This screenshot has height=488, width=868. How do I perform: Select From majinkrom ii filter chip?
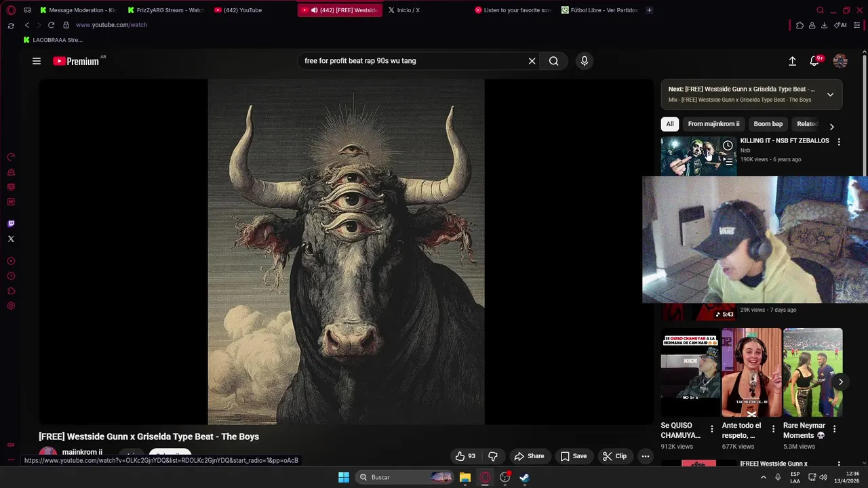(713, 124)
